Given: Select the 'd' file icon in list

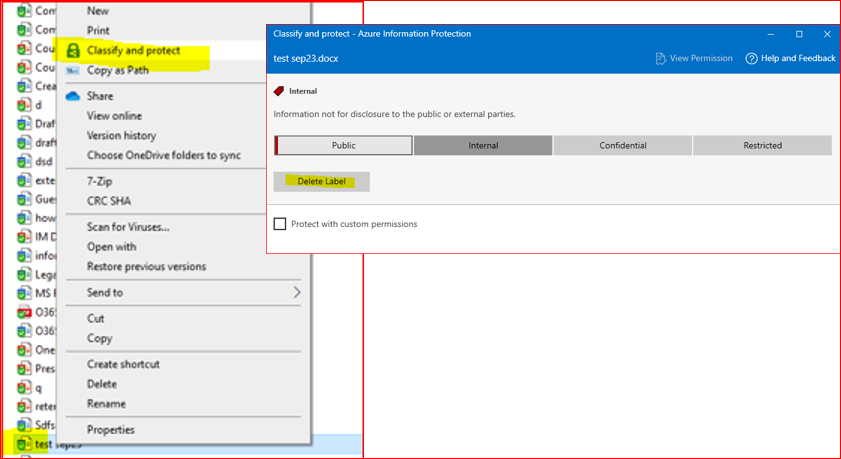Looking at the screenshot, I should tap(24, 105).
